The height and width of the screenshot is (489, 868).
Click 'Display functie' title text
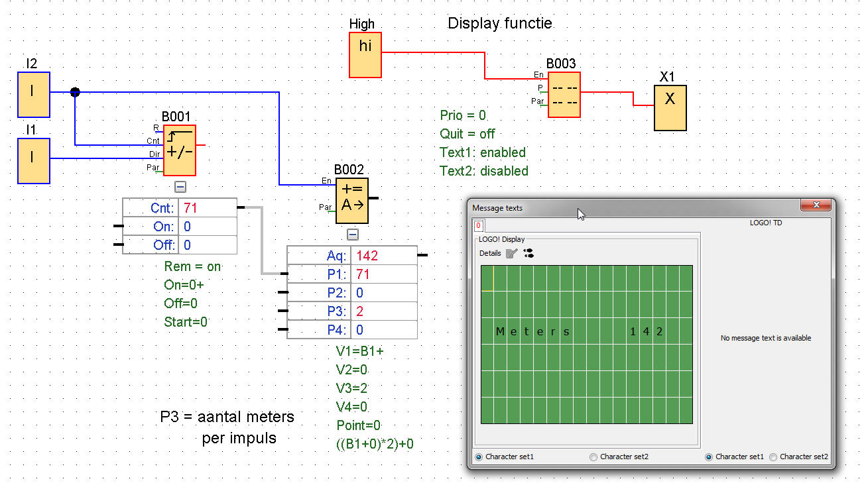(500, 24)
